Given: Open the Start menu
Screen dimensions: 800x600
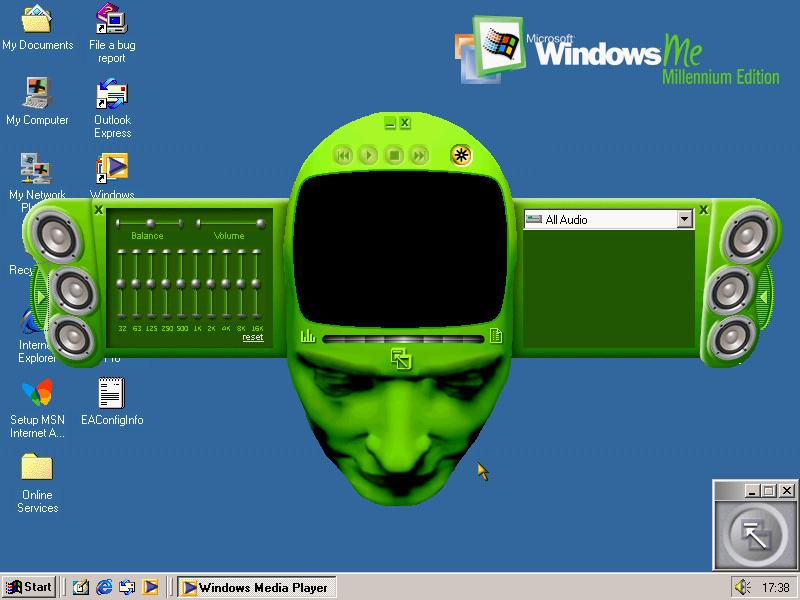Looking at the screenshot, I should [29, 587].
